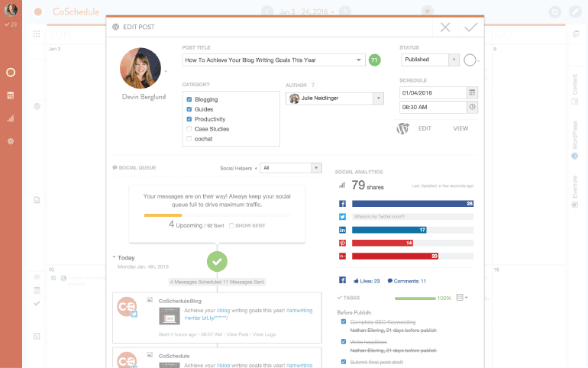Click EDIT to edit in WordPress
Image resolution: width=588 pixels, height=368 pixels.
(x=425, y=128)
